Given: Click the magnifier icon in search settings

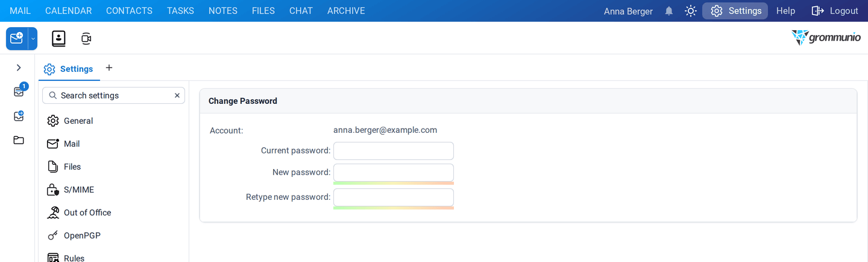Looking at the screenshot, I should tap(52, 95).
